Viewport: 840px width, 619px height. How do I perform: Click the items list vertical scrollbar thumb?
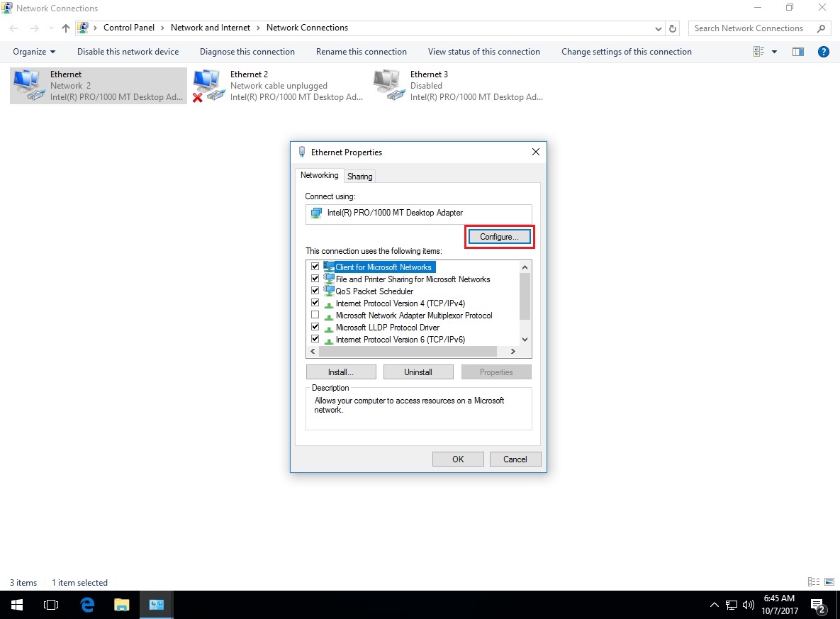(525, 296)
